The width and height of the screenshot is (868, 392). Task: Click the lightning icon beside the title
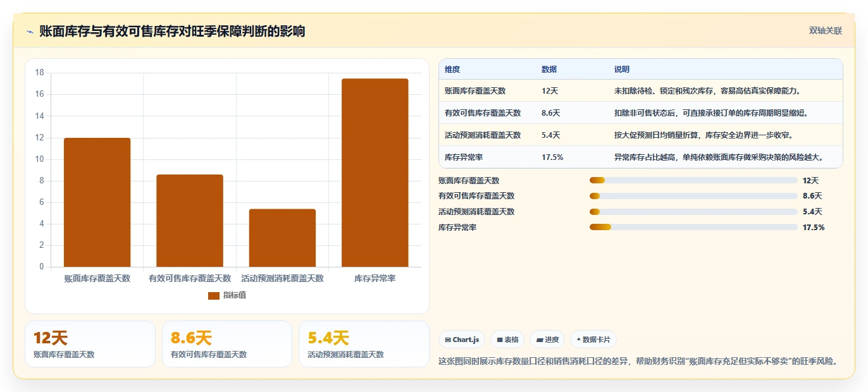(30, 32)
